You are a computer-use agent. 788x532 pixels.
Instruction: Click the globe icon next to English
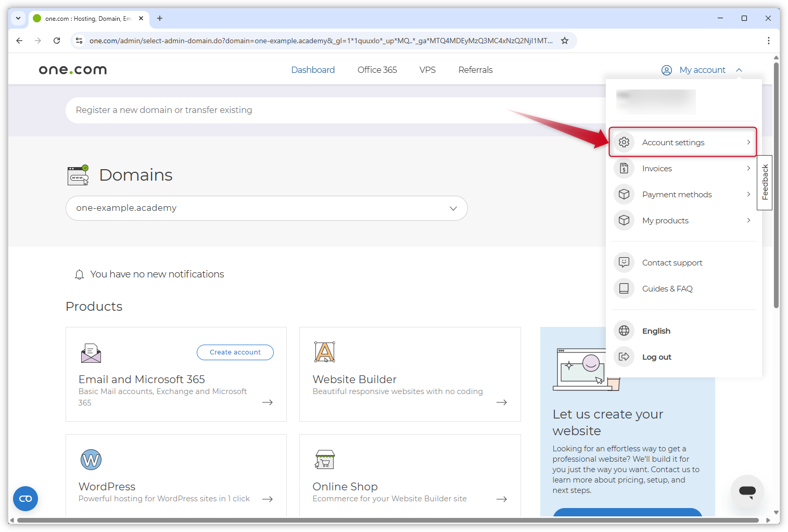(x=624, y=331)
